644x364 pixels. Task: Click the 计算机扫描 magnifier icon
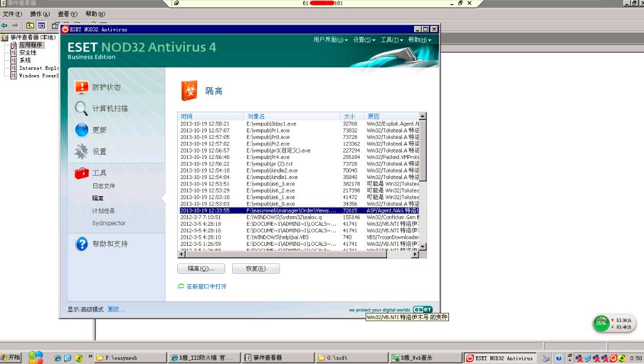click(x=82, y=109)
